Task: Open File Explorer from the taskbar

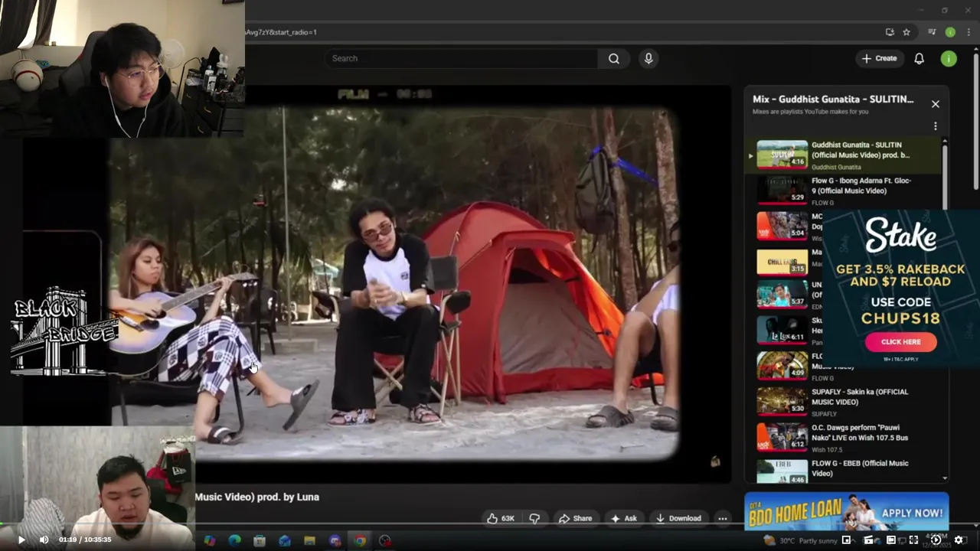Action: click(x=309, y=540)
